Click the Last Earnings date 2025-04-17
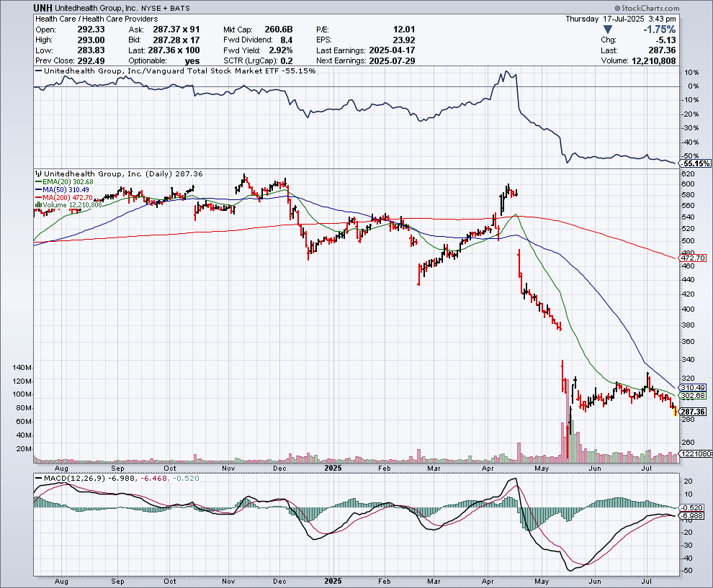The width and height of the screenshot is (713, 588). click(x=392, y=50)
